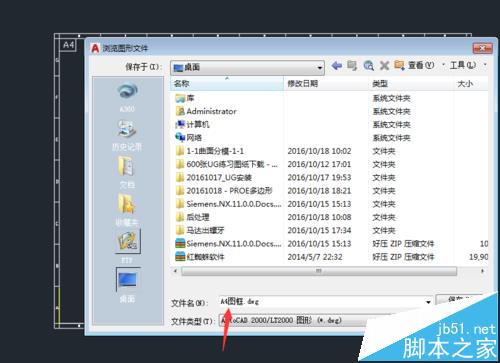Click the create new folder icon

[x=399, y=65]
